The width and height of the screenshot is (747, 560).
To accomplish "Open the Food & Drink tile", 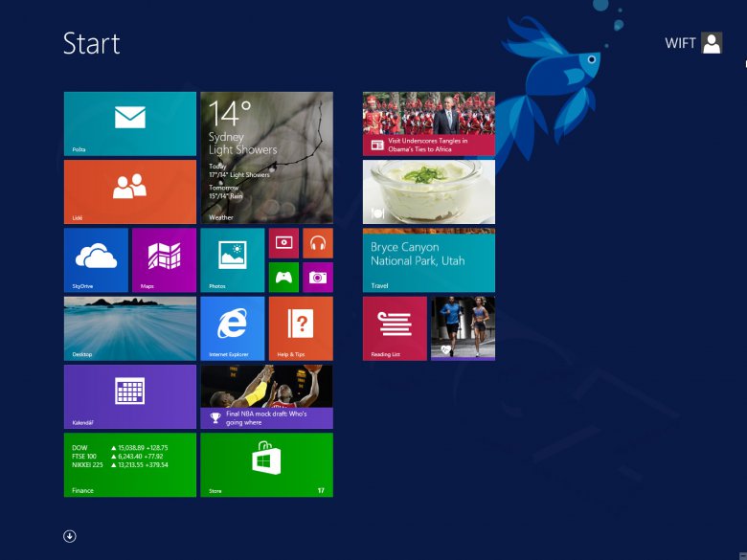I will pos(429,191).
